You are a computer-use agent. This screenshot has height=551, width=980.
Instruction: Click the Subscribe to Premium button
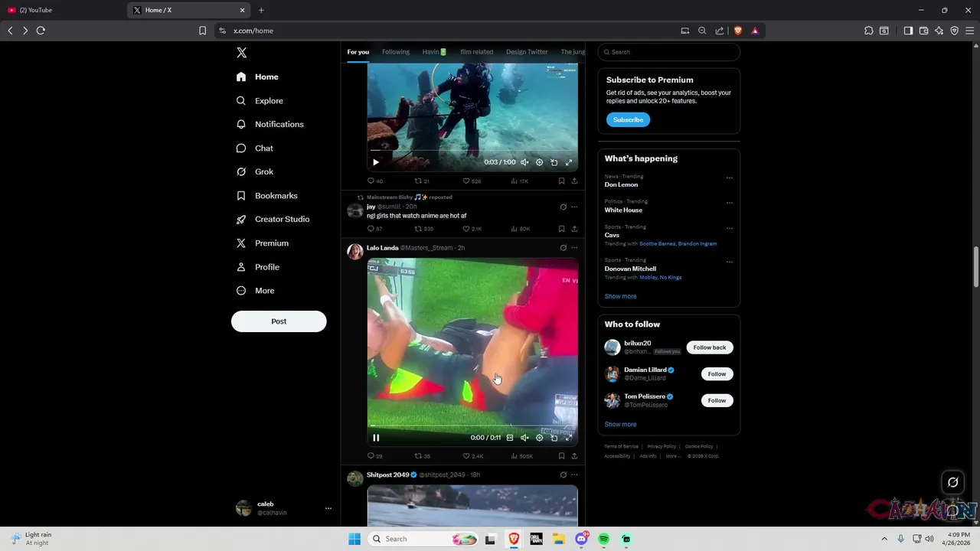coord(628,119)
